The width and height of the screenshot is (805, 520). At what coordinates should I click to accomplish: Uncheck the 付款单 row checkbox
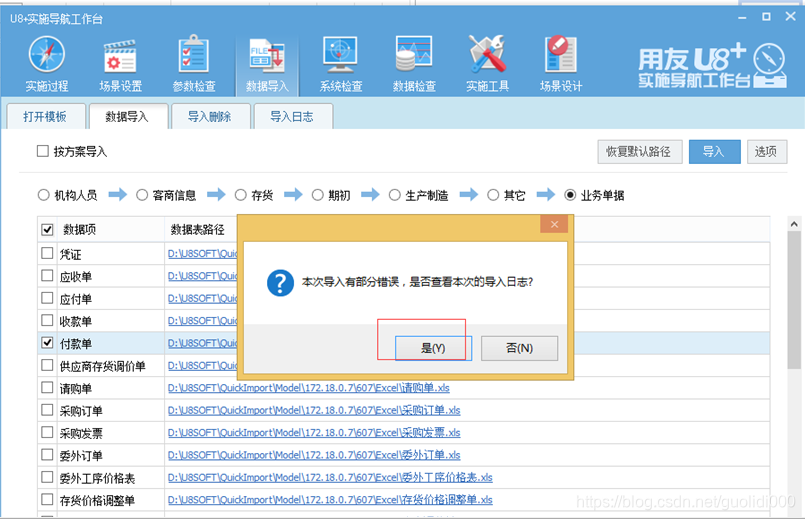point(47,342)
